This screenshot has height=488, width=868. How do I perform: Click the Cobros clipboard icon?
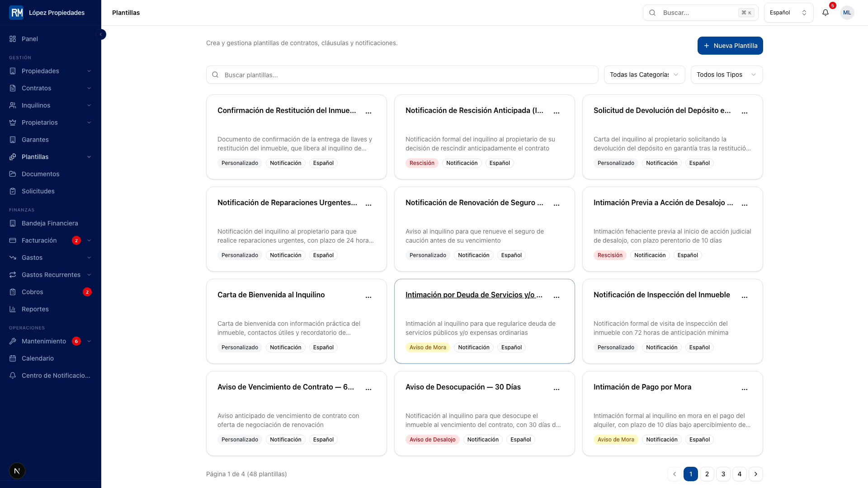pos(13,292)
